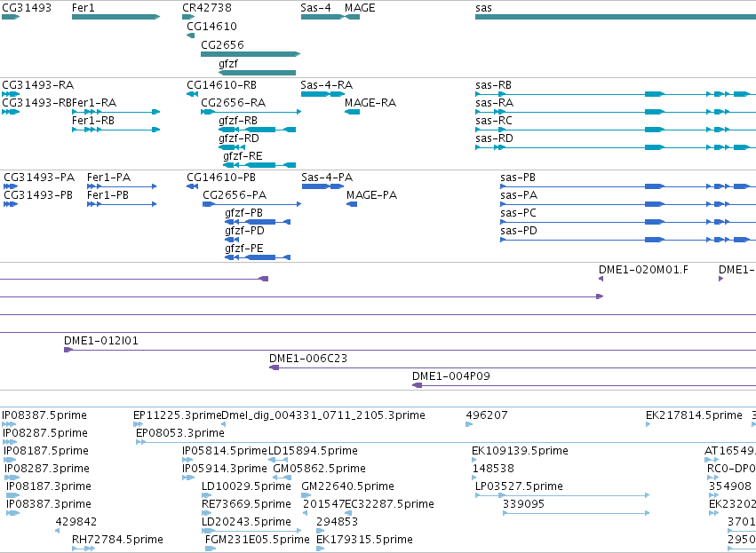Click the IP05814.5prime EST label
The height and width of the screenshot is (553, 756).
(x=225, y=451)
